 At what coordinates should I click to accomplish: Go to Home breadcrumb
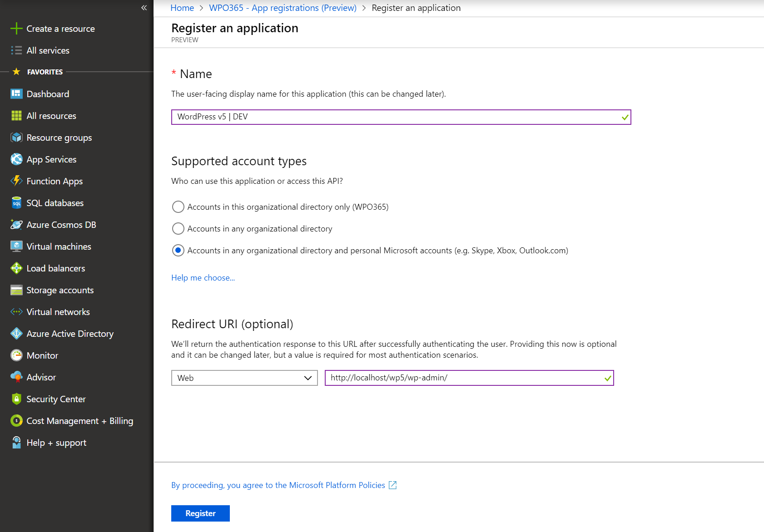[x=182, y=8]
